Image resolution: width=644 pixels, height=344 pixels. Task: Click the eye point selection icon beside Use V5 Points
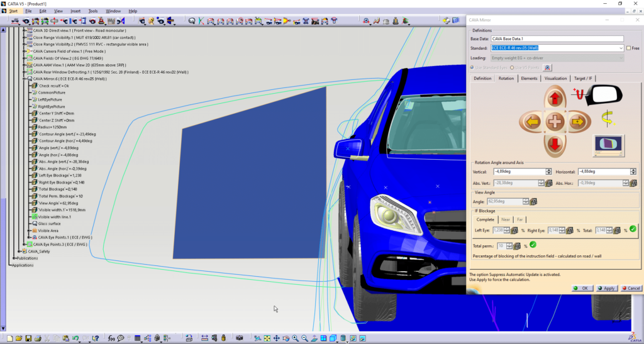tap(547, 68)
